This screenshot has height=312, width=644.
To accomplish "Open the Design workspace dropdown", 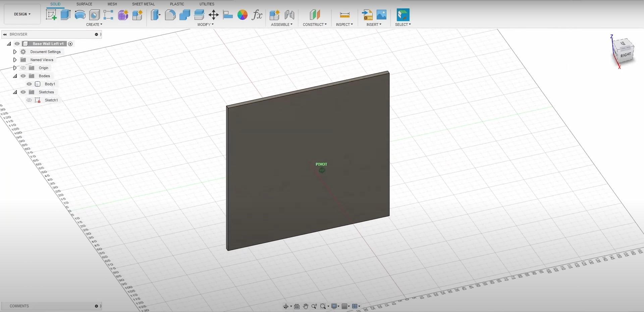I will [x=22, y=14].
